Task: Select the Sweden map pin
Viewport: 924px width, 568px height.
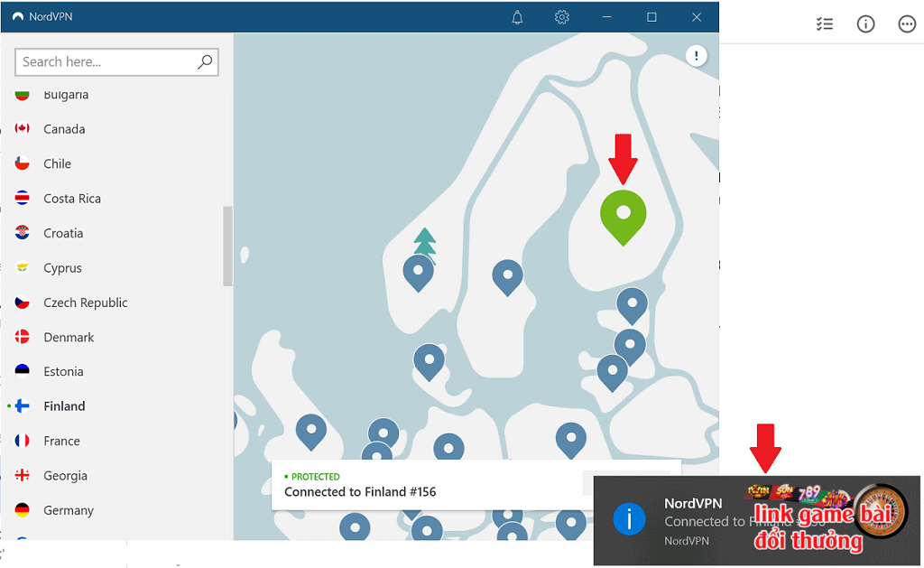Action: point(507,278)
